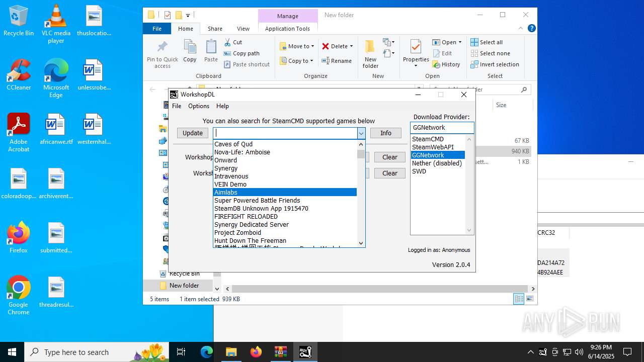Click the Copy path icon

coord(227,53)
